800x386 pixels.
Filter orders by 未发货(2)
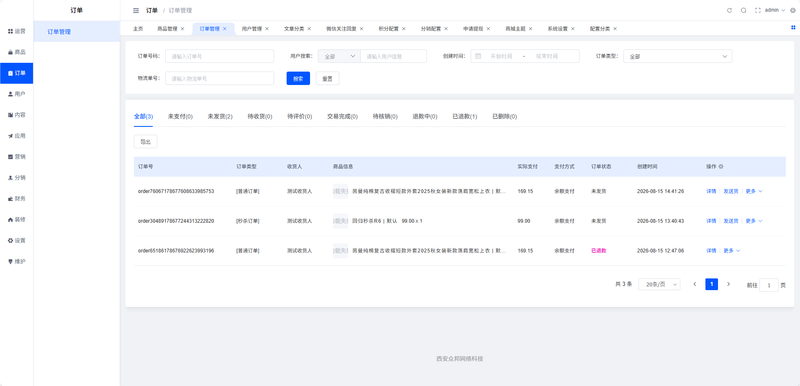(x=220, y=117)
